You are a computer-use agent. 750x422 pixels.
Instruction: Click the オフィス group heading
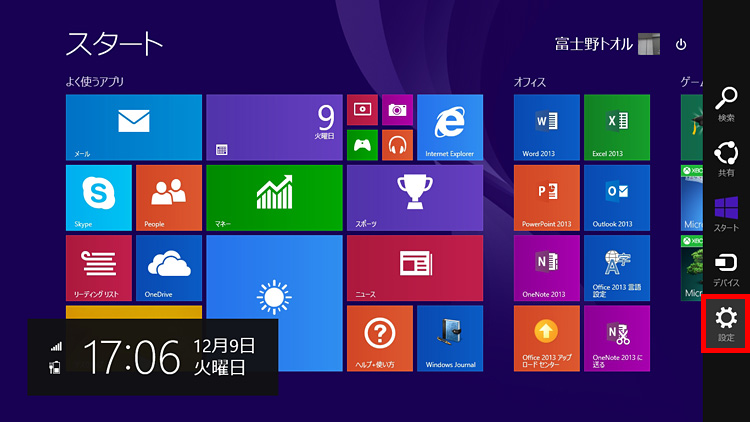click(529, 82)
